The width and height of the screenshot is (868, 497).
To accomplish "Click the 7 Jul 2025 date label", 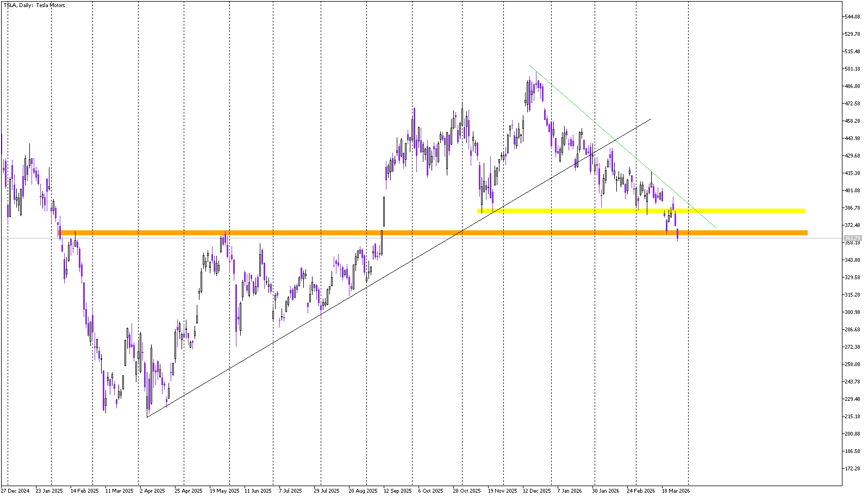I will [290, 491].
